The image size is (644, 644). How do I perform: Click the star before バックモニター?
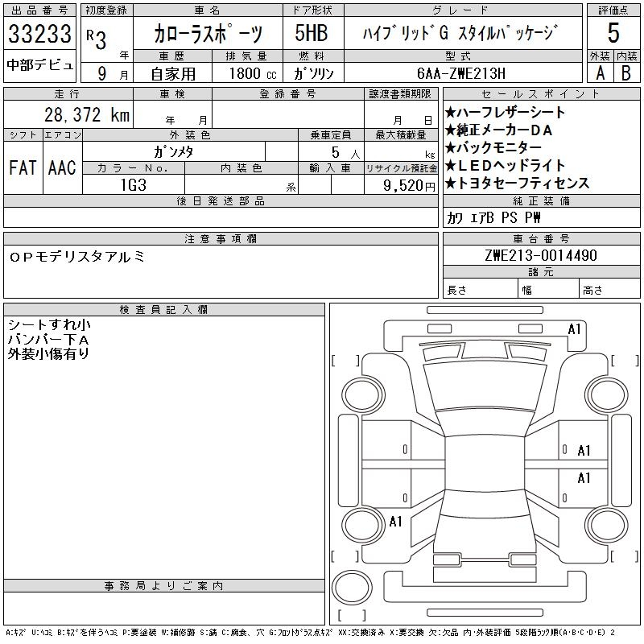click(451, 148)
